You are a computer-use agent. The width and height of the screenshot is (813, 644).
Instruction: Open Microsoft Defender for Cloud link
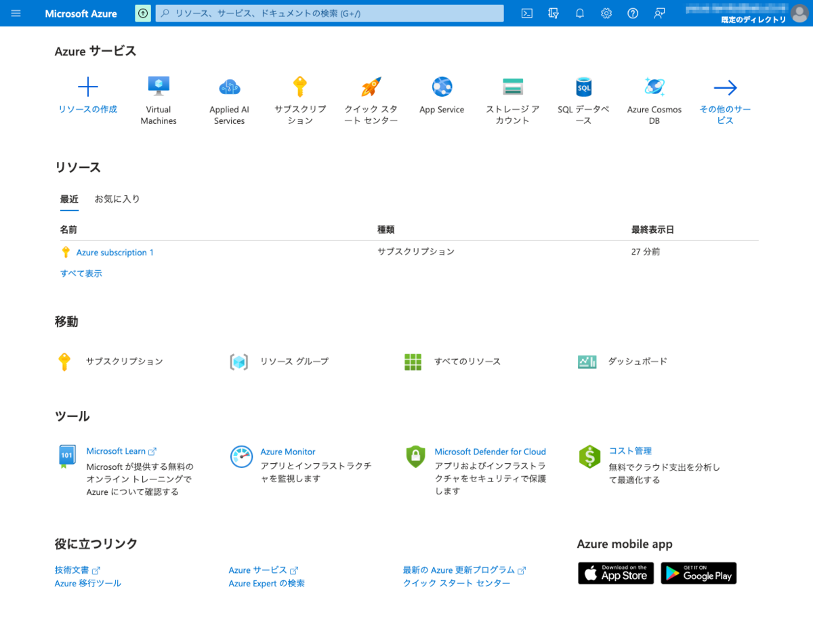tap(491, 452)
